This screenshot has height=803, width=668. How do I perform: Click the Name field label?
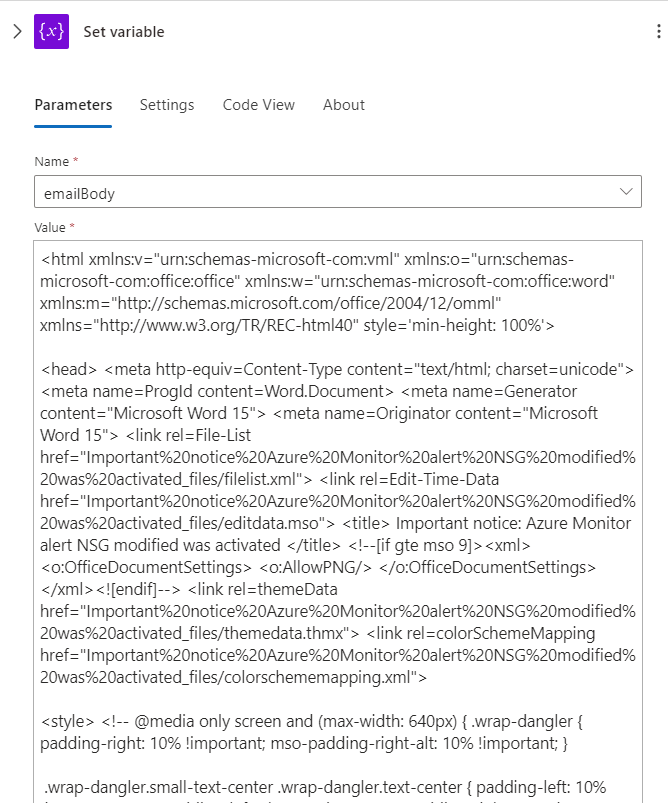(51, 161)
